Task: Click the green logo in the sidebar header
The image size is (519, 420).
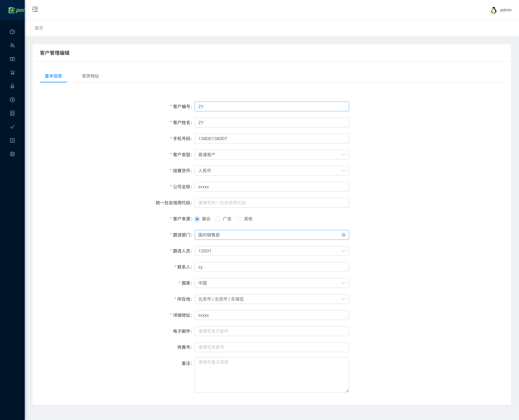Action: point(16,10)
